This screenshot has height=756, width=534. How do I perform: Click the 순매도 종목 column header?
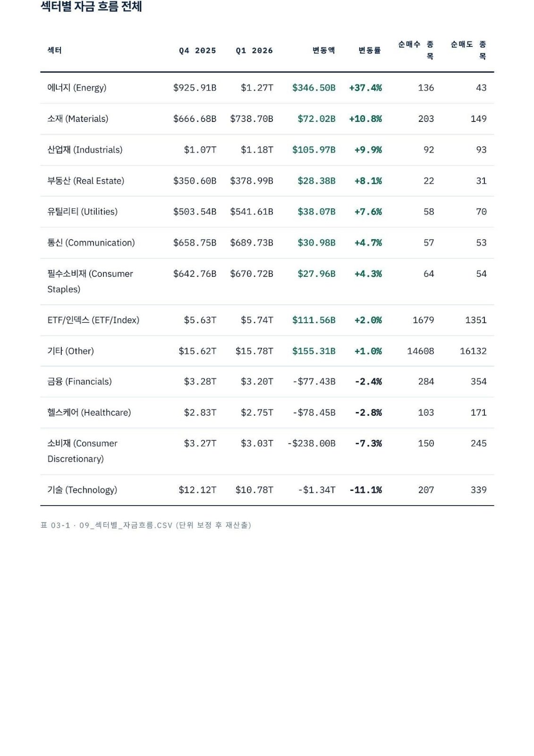coord(468,50)
